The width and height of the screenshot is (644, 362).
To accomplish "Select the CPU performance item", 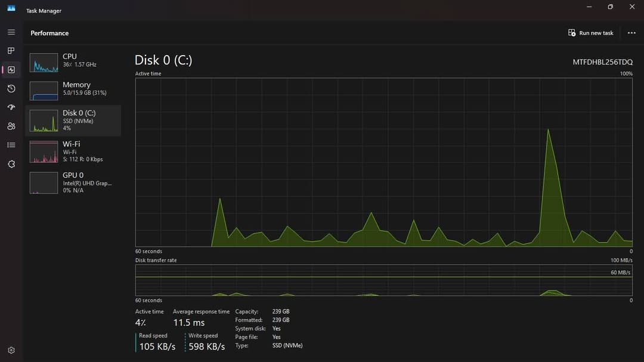I will point(73,62).
